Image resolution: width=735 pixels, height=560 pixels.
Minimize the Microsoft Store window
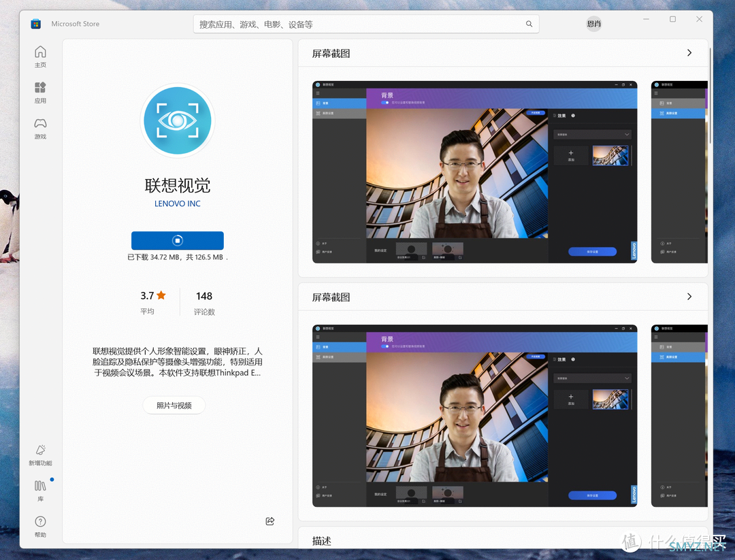(647, 19)
